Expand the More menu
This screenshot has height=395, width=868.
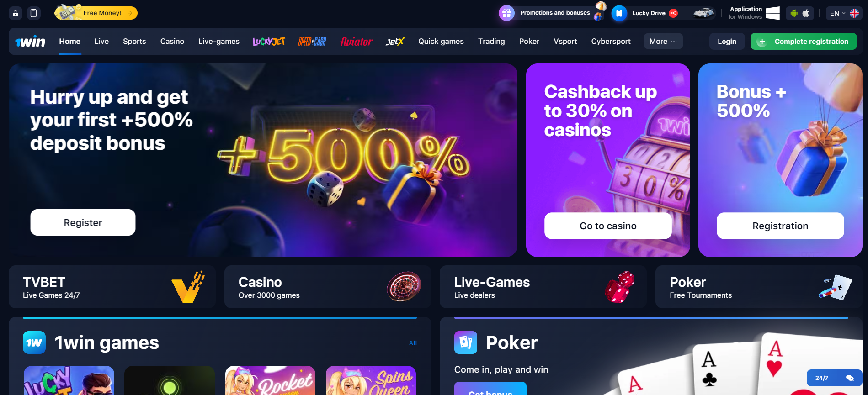point(663,42)
